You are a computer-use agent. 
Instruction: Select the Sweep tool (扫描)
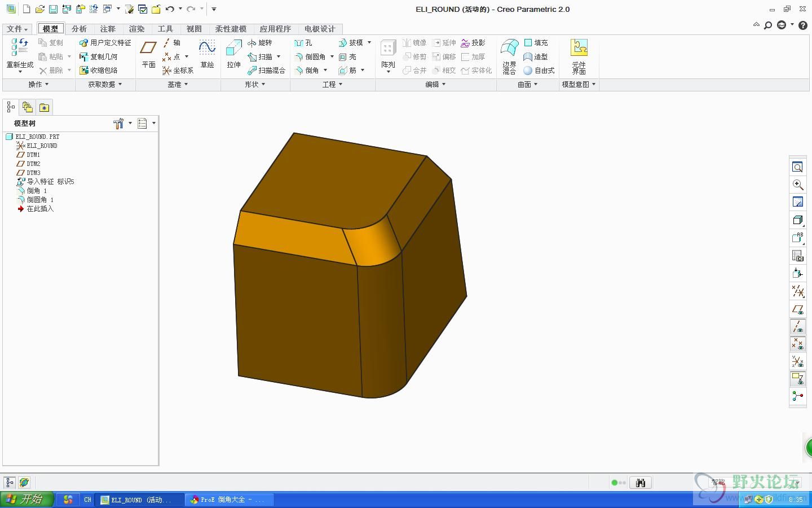tap(261, 56)
